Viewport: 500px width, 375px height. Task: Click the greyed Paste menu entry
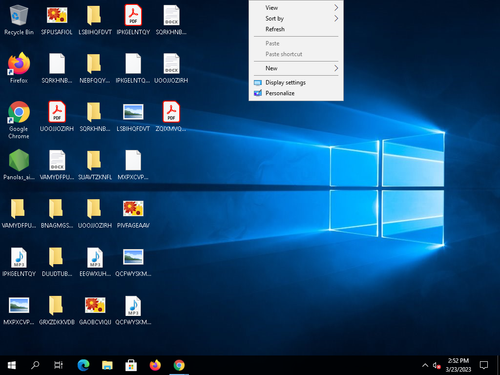[296, 43]
